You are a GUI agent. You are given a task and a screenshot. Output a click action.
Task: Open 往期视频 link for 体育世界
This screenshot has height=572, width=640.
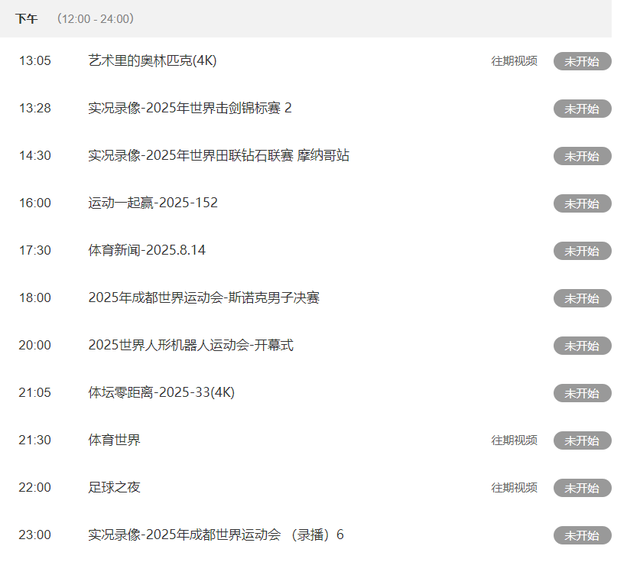[514, 440]
